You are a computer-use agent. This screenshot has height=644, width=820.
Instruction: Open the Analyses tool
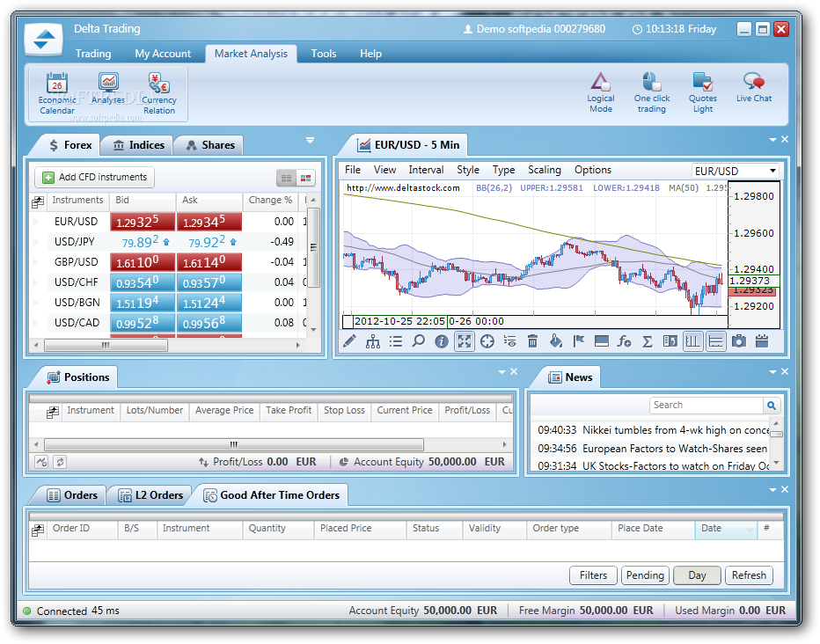pyautogui.click(x=108, y=89)
